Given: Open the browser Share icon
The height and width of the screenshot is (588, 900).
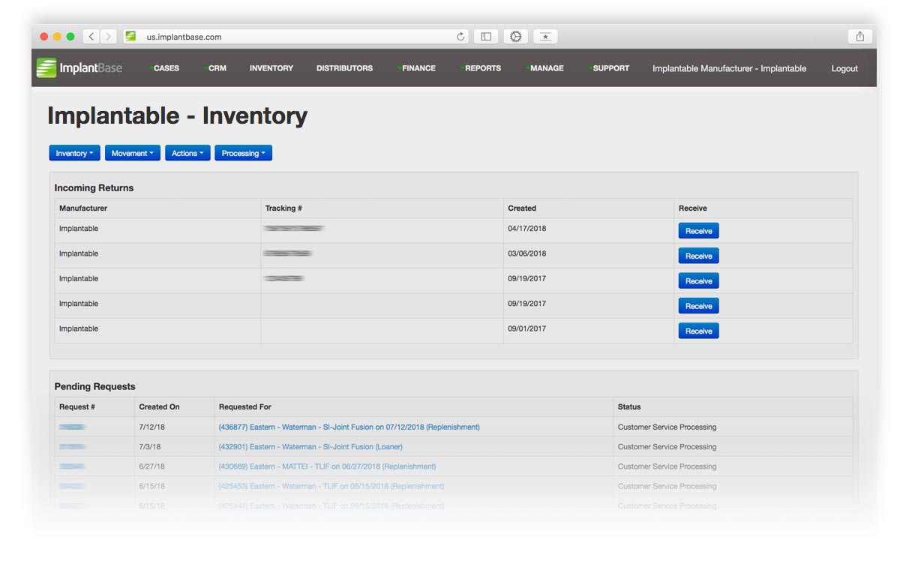Looking at the screenshot, I should coord(859,36).
